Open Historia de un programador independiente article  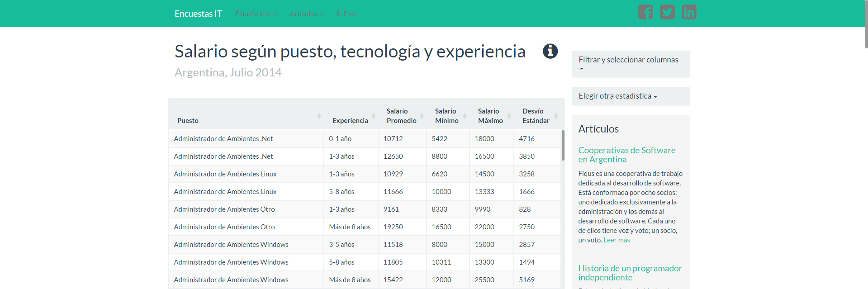point(630,273)
